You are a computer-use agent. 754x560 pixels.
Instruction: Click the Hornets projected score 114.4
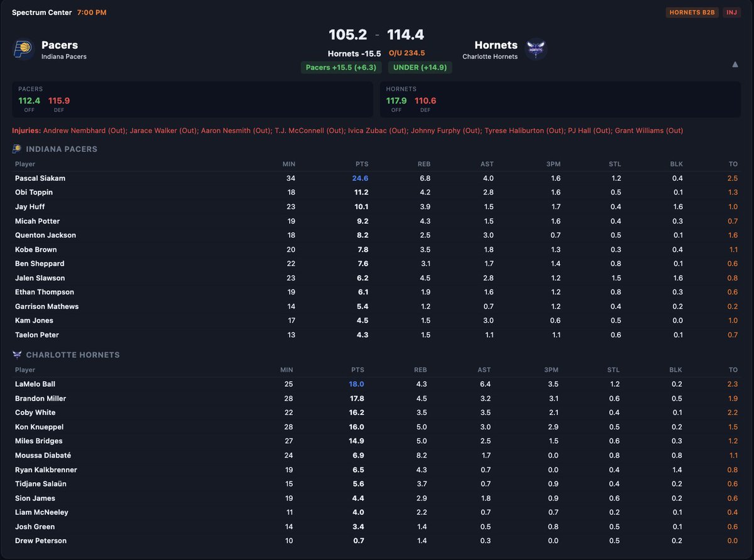405,35
